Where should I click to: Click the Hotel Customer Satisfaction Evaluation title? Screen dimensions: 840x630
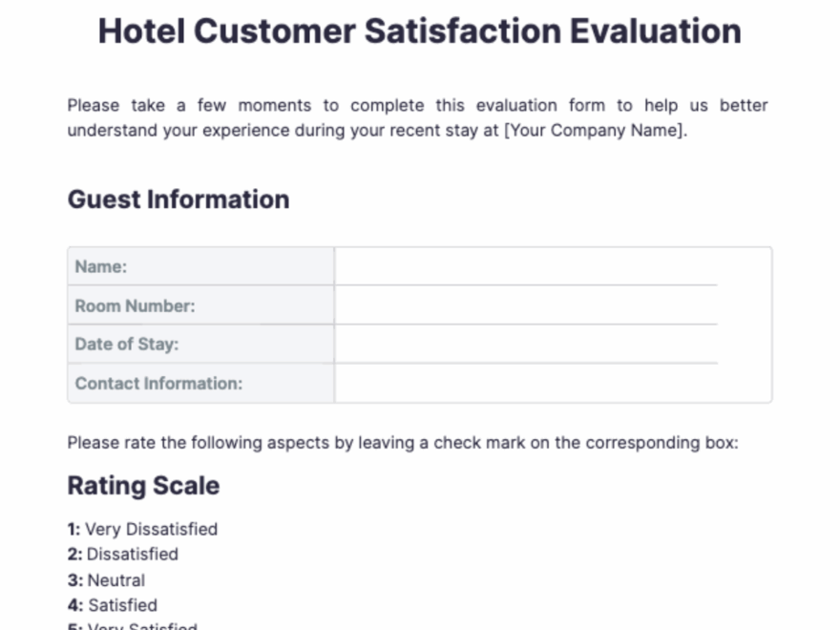(x=419, y=31)
